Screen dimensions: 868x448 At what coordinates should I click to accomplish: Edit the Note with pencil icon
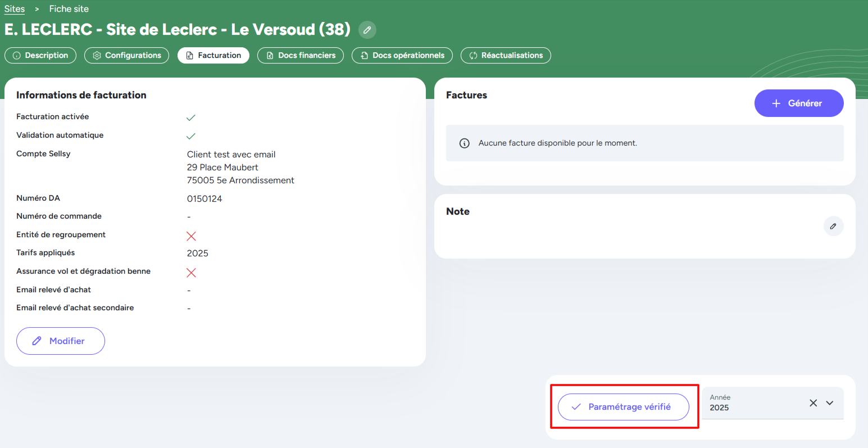point(833,226)
